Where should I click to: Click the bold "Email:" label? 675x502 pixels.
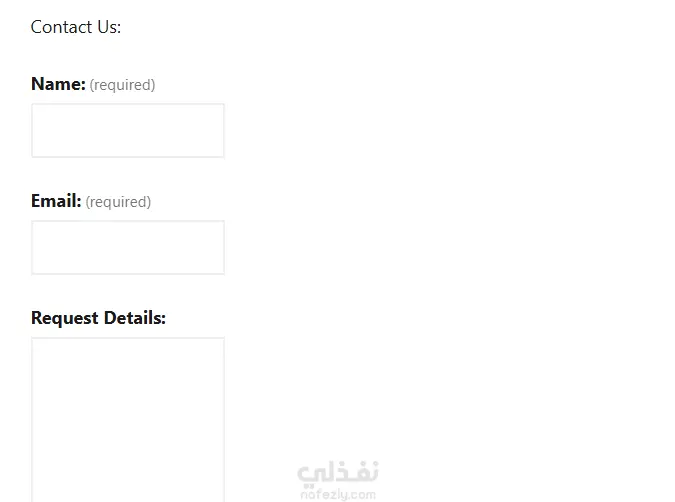coord(56,201)
